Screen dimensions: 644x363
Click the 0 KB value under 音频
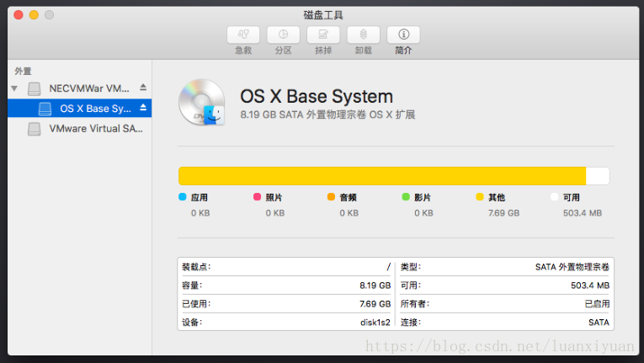click(x=349, y=213)
